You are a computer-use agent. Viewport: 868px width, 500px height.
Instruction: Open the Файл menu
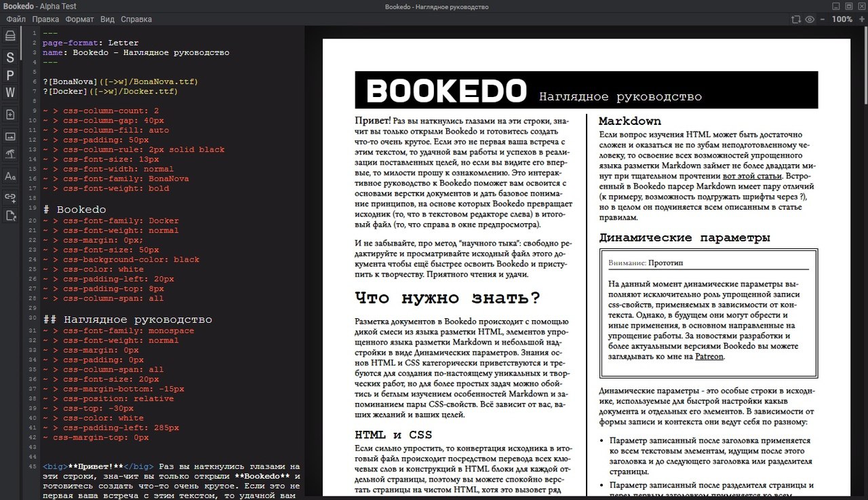click(x=16, y=20)
